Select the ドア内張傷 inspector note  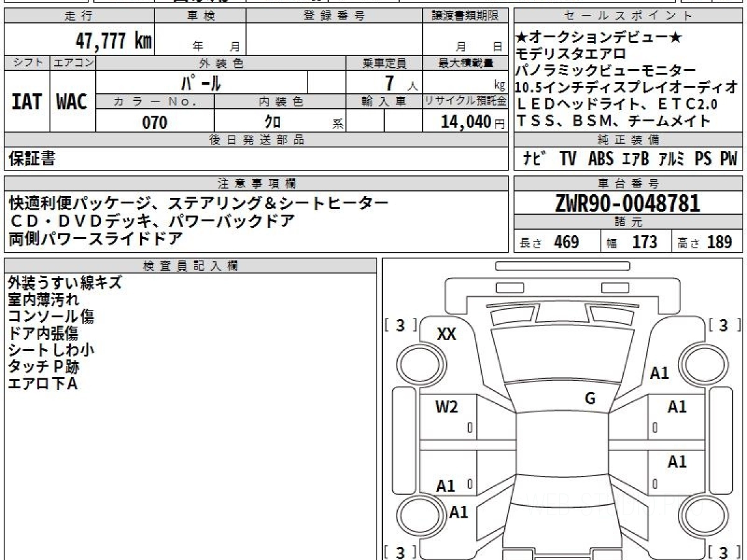point(43,334)
